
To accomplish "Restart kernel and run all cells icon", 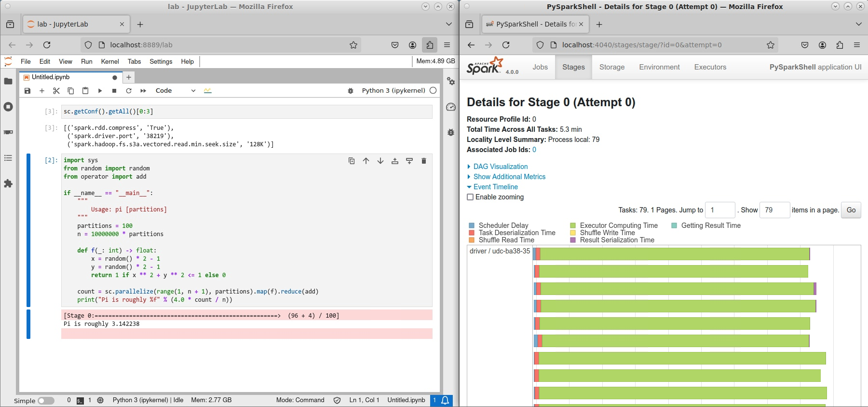I will (x=143, y=91).
